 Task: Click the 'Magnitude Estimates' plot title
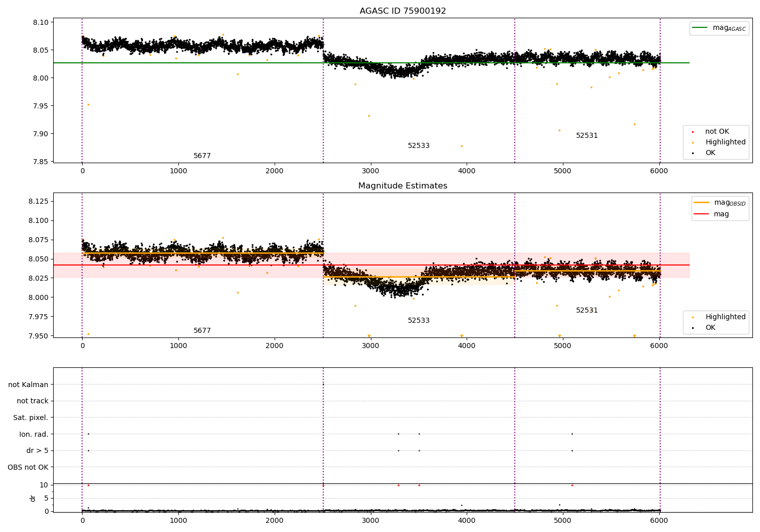[403, 186]
